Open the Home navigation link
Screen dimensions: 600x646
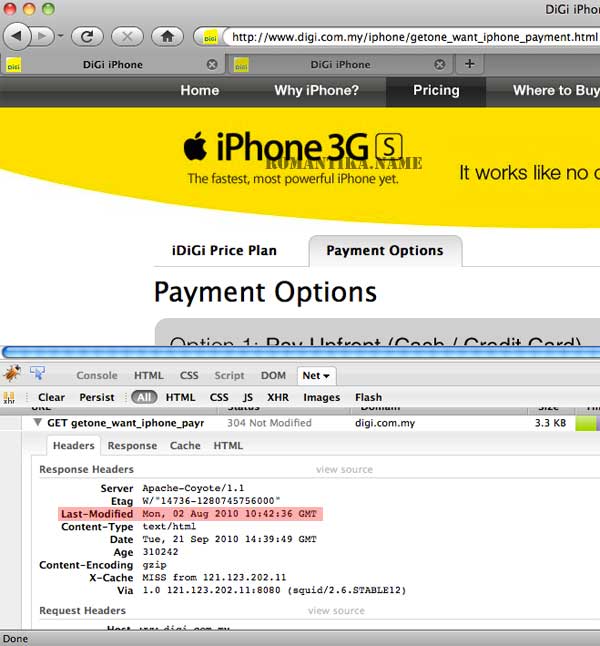point(200,90)
